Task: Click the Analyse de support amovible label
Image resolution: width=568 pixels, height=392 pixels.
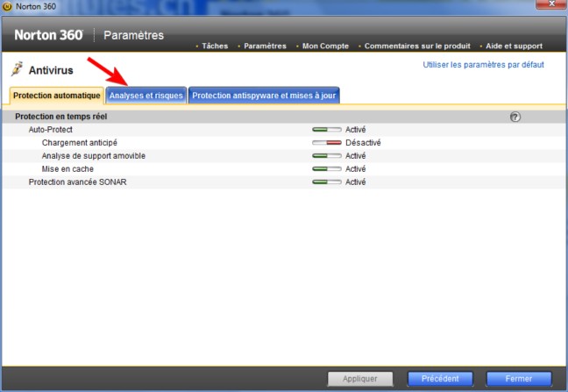Action: 94,156
